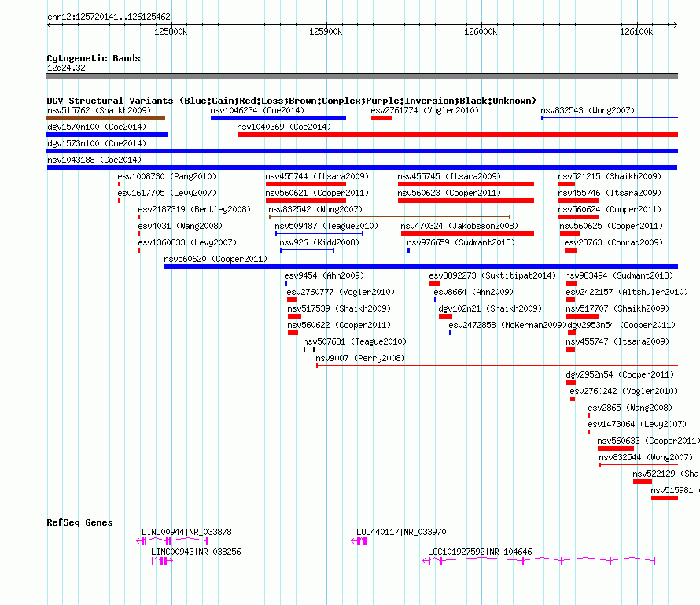Click the nsv515981 red bar
This screenshot has width=700, height=605.
click(x=665, y=498)
